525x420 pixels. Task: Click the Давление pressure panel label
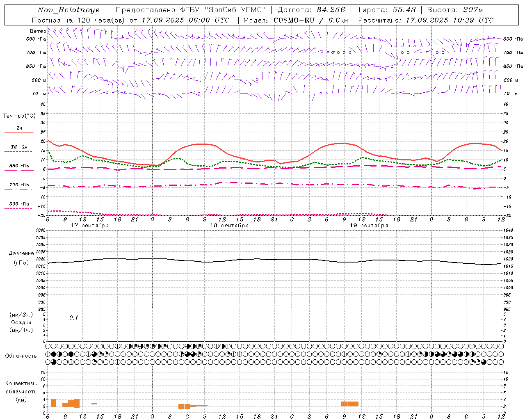coord(21,253)
